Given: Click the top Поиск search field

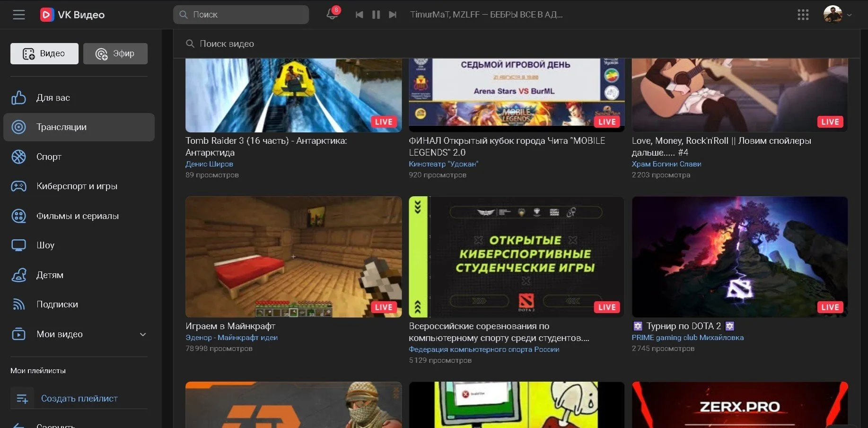Looking at the screenshot, I should pyautogui.click(x=241, y=15).
